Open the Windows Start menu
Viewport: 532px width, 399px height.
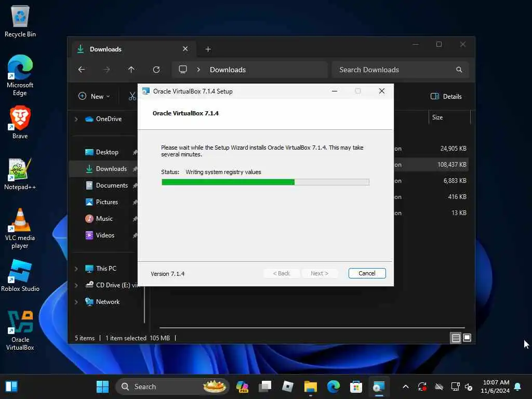(x=102, y=387)
